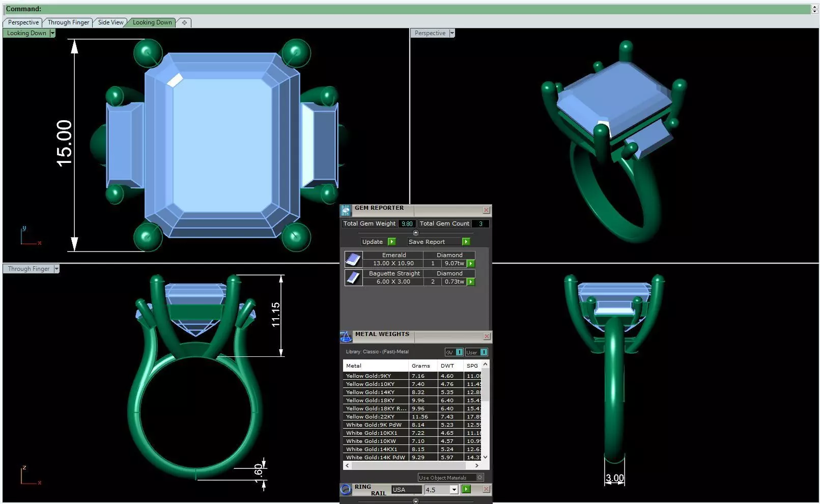Select the White Gold:10KW row
820x504 pixels.
pos(412,441)
